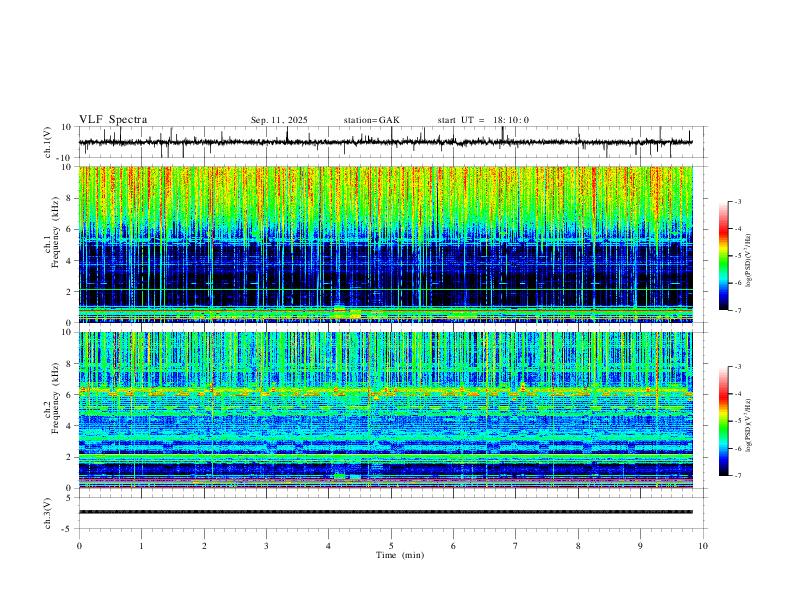Click the 'Time (min)' axis label
The image size is (792, 612).
click(400, 555)
